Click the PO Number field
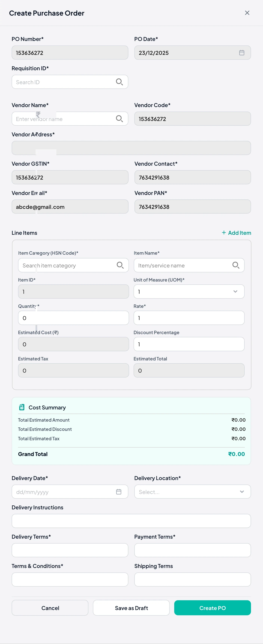 [70, 53]
